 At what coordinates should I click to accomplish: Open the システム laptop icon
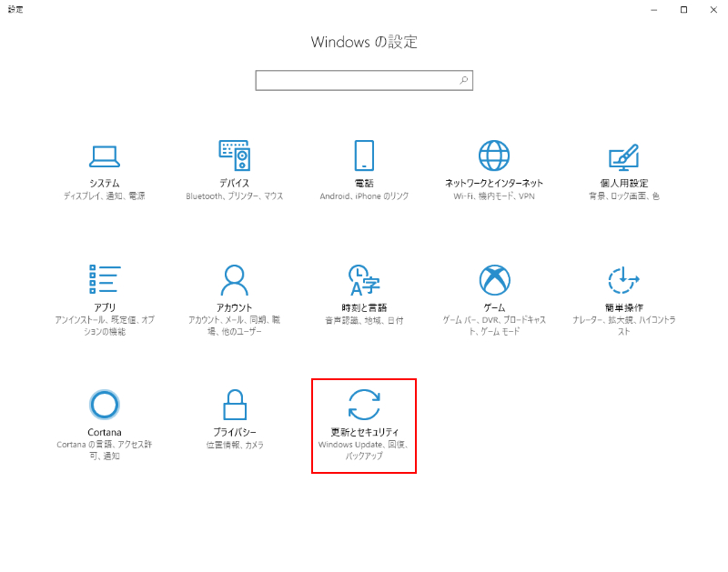(x=105, y=156)
